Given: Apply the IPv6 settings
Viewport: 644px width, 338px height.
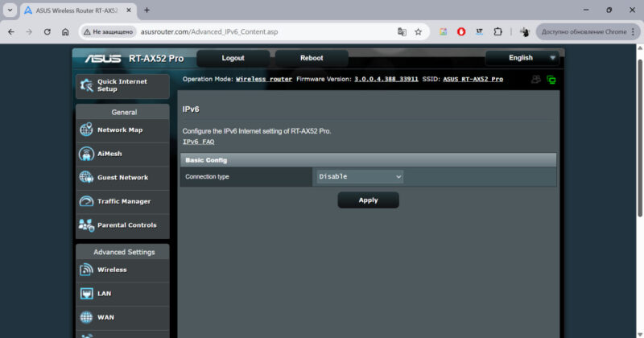Looking at the screenshot, I should tap(368, 200).
